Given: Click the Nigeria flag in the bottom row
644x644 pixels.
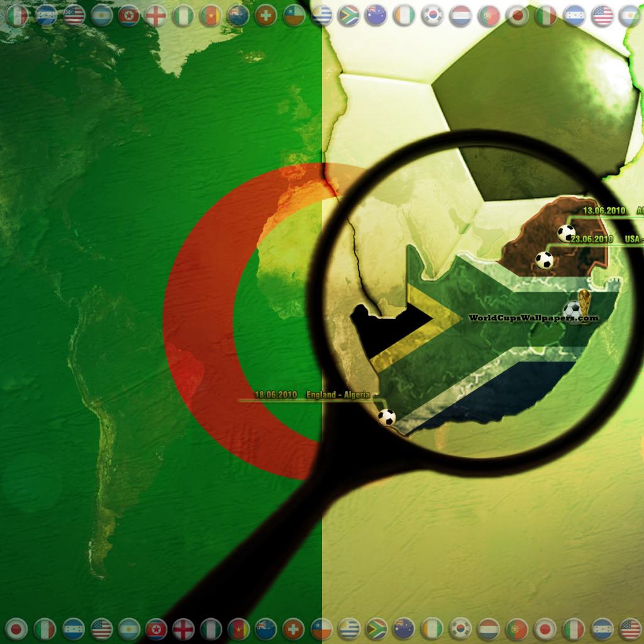Looking at the screenshot, I should pos(211,628).
